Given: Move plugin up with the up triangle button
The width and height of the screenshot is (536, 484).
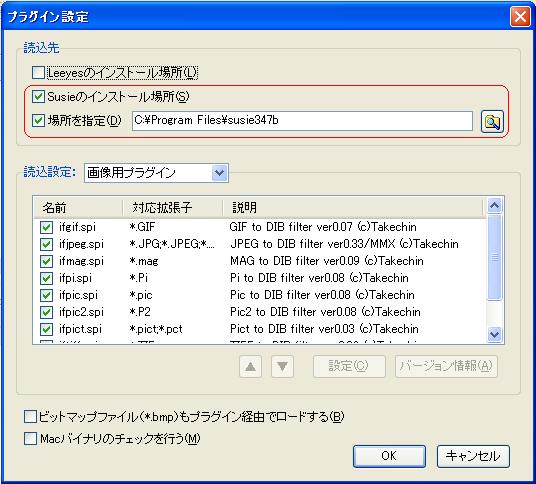Looking at the screenshot, I should [251, 367].
